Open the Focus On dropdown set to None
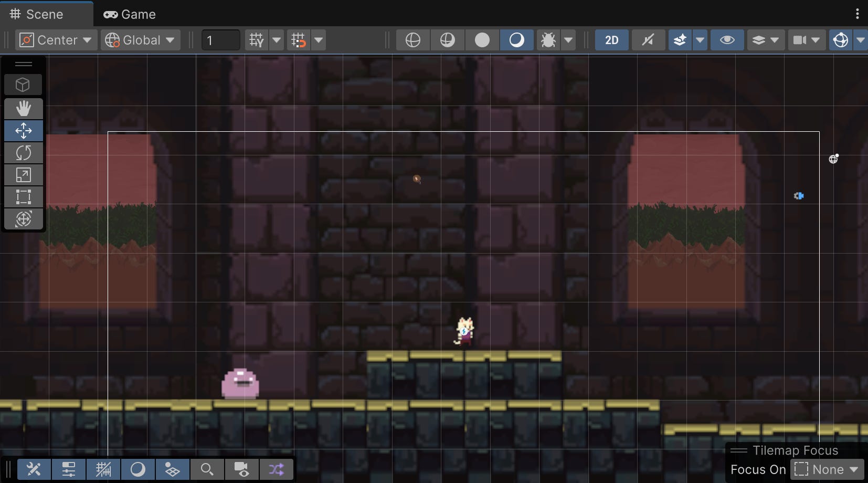 pos(828,469)
